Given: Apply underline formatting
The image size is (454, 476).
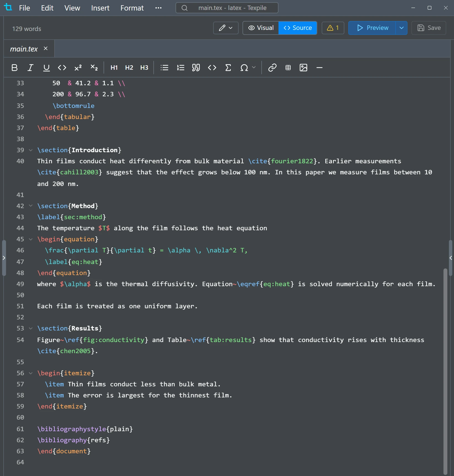Looking at the screenshot, I should pyautogui.click(x=47, y=68).
